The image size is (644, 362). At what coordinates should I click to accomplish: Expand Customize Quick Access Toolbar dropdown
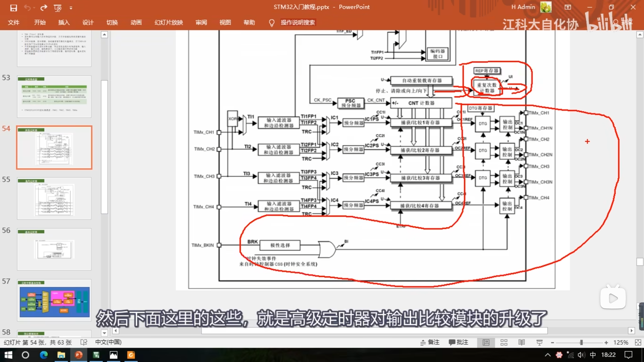[x=71, y=8]
